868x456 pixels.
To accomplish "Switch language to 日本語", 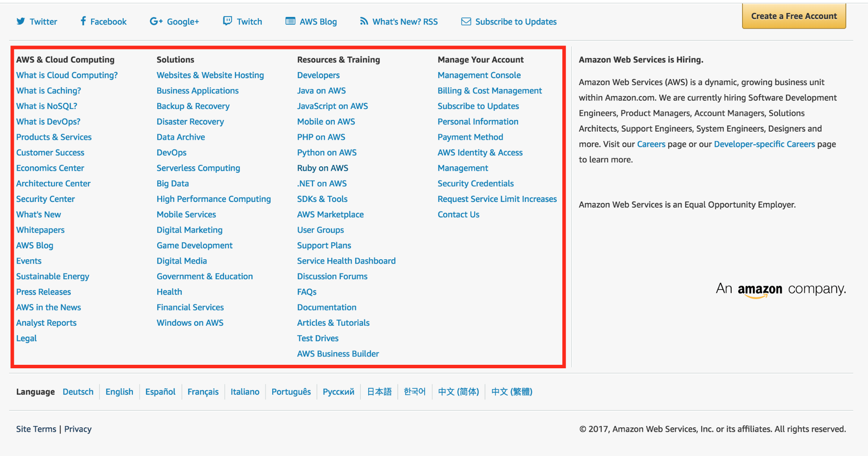I will (379, 392).
